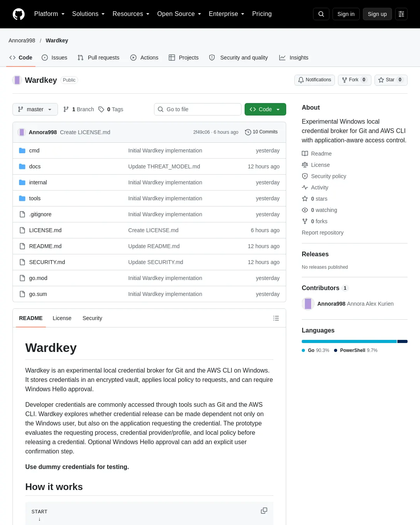Open the Report repository link
420x525 pixels.
click(323, 233)
